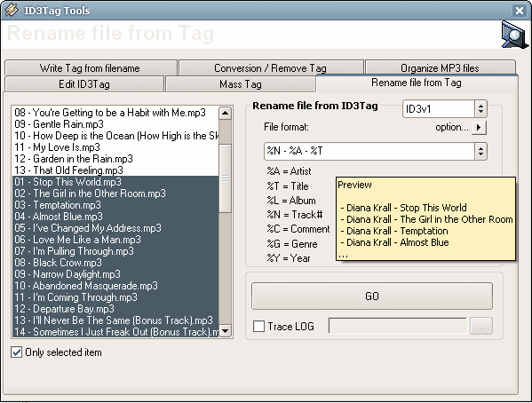Click the file list scroll up arrow
Viewport: 532px width, 403px height.
pos(225,114)
